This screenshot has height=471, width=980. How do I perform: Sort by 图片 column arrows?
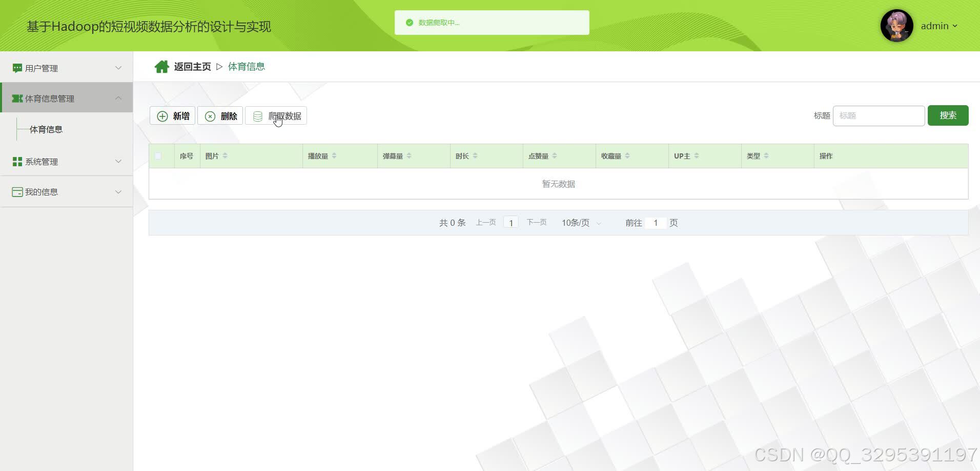point(225,156)
